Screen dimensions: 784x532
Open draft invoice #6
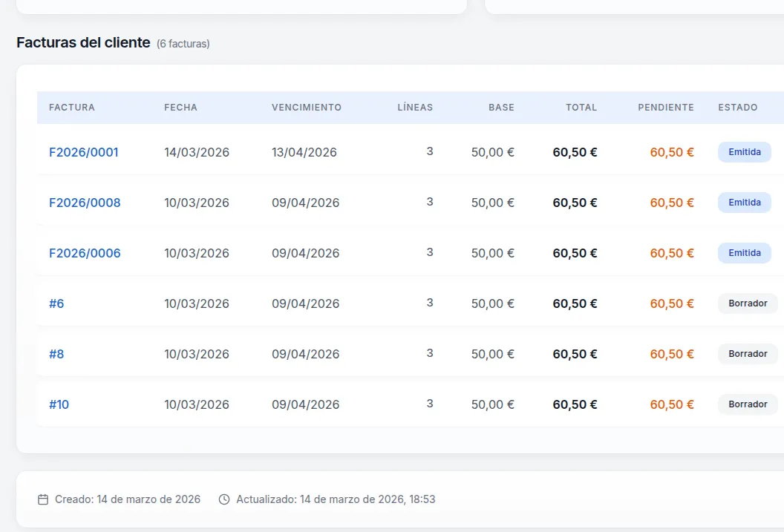click(x=56, y=303)
